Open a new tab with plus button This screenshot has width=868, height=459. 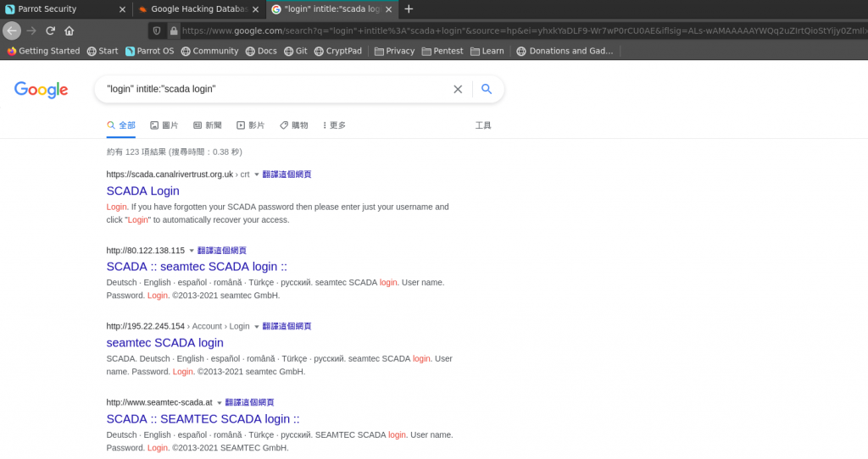pos(409,8)
